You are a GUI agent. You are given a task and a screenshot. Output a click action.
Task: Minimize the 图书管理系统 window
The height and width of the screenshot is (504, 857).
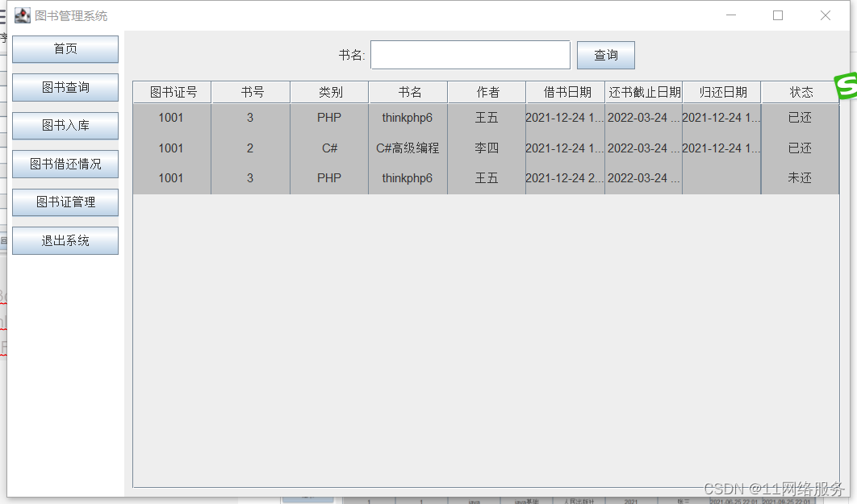[x=731, y=15]
